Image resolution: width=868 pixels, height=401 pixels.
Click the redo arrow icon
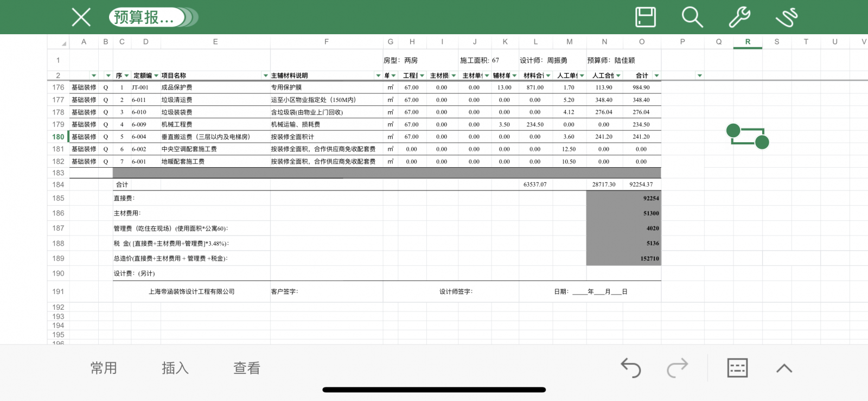(677, 368)
